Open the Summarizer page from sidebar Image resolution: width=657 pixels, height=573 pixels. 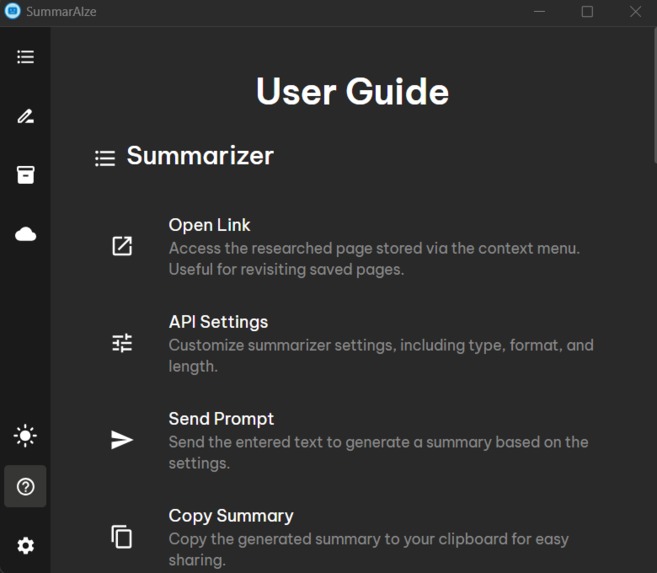click(25, 57)
